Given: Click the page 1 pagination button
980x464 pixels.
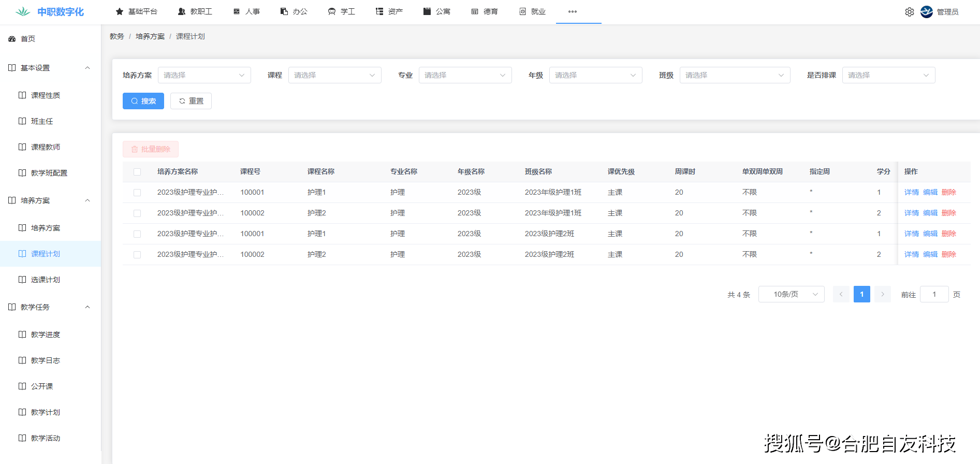Looking at the screenshot, I should [862, 294].
